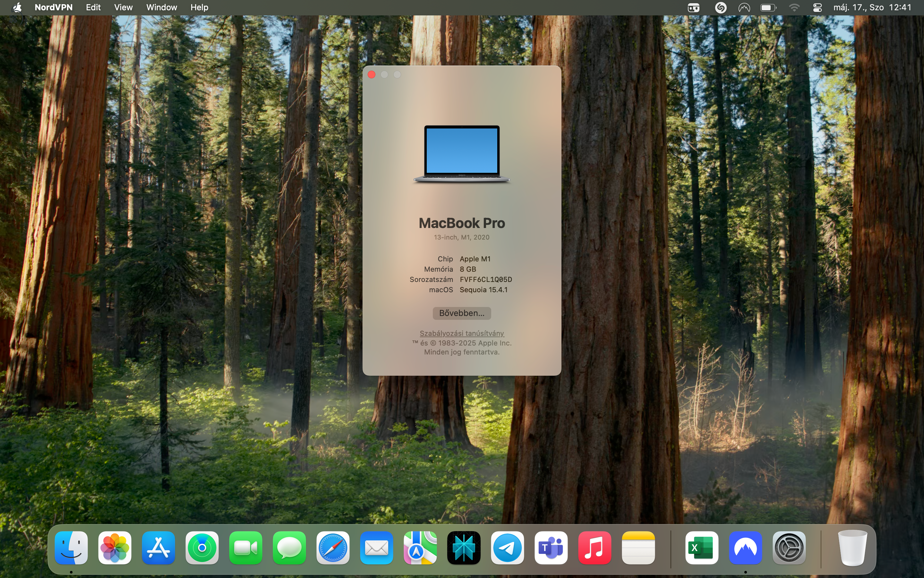
Task: Click the 13-inch, M1, 2020 subtitle
Action: click(461, 237)
